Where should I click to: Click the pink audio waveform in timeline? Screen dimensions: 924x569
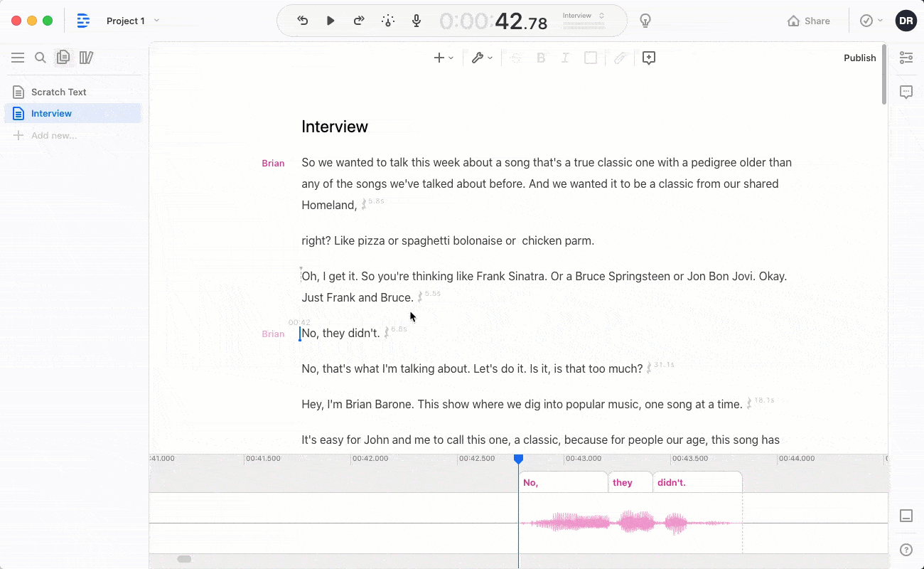point(625,523)
